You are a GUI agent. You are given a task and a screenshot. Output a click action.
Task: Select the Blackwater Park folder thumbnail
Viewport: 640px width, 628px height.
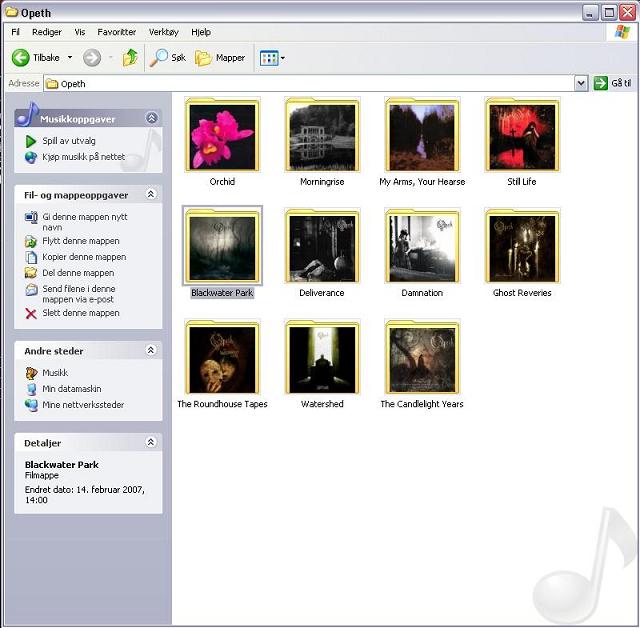(x=222, y=246)
